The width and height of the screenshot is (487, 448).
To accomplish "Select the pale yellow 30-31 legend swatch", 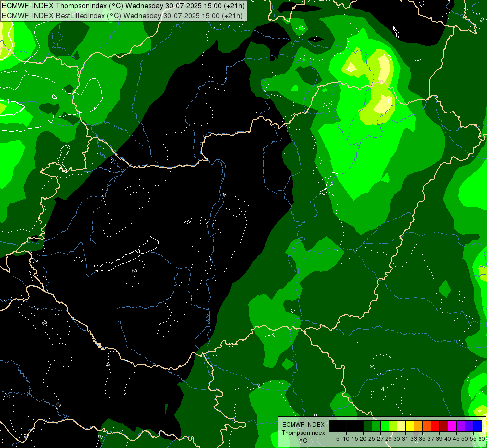I will coord(401,426).
